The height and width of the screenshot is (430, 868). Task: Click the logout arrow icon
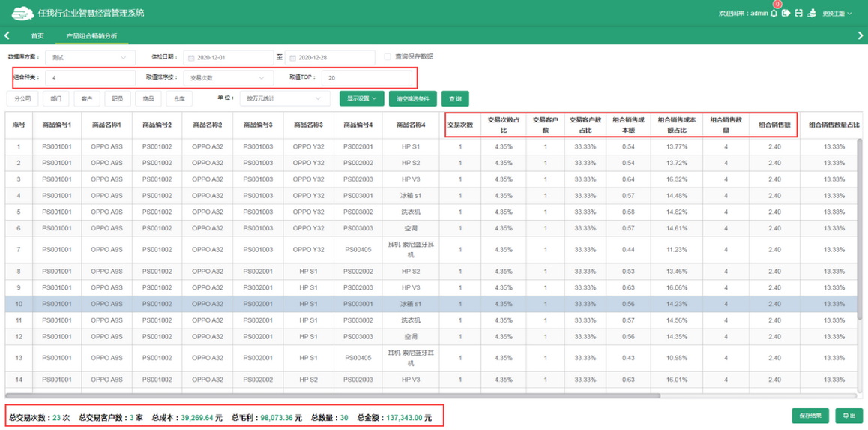coord(786,14)
